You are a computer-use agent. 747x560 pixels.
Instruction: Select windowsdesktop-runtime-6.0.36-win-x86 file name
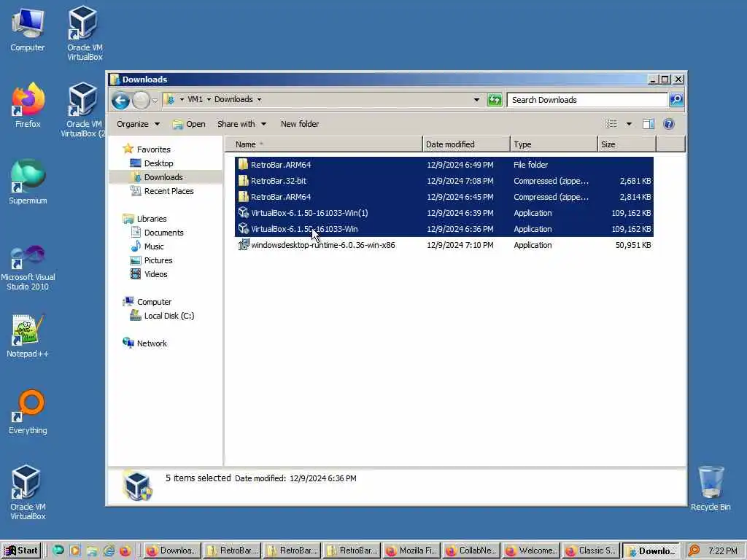pyautogui.click(x=323, y=245)
